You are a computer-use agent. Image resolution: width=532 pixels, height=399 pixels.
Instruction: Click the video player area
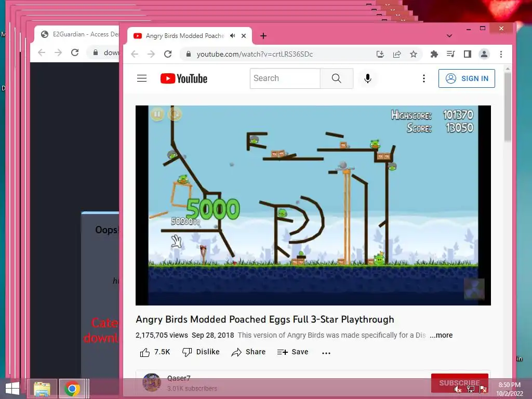(313, 205)
